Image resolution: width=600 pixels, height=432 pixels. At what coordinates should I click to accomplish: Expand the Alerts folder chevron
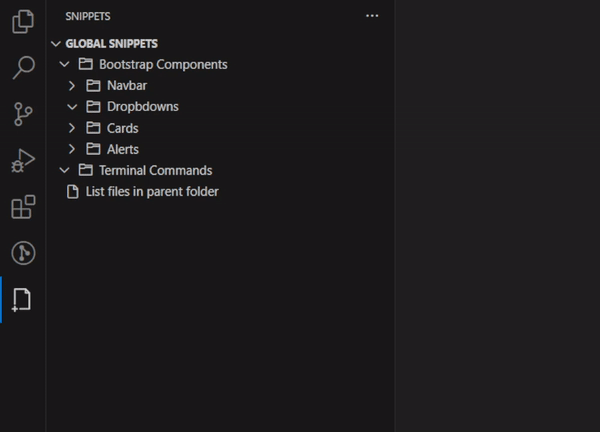72,149
